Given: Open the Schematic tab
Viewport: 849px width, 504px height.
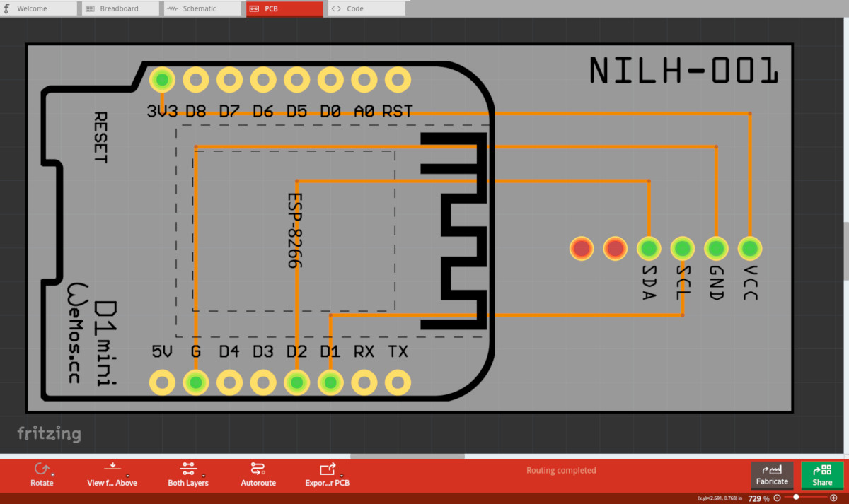Looking at the screenshot, I should tap(202, 8).
